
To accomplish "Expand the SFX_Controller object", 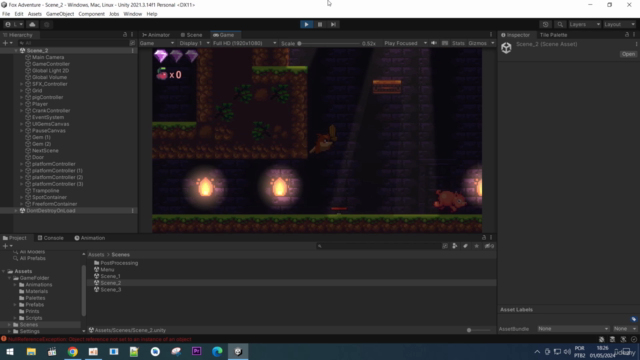I will point(22,84).
